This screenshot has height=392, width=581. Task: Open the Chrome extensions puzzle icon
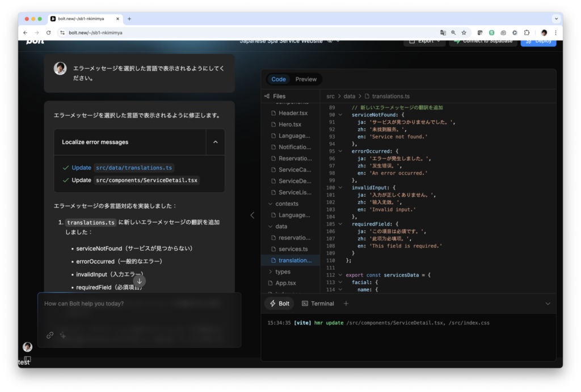[x=527, y=33]
